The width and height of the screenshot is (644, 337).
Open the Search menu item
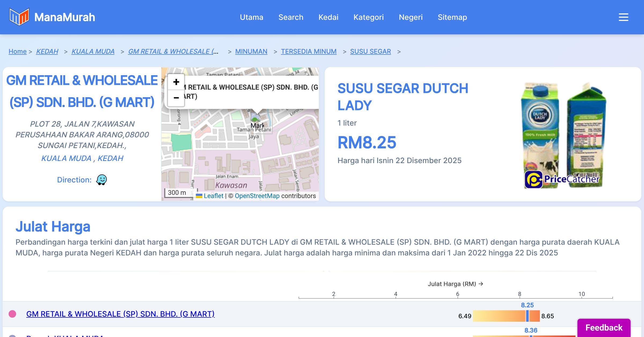291,17
